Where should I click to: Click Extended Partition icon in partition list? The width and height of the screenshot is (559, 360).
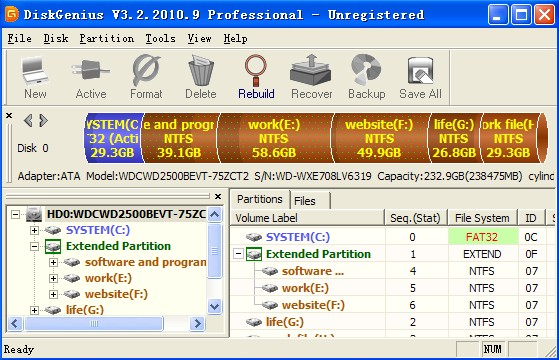[x=254, y=254]
